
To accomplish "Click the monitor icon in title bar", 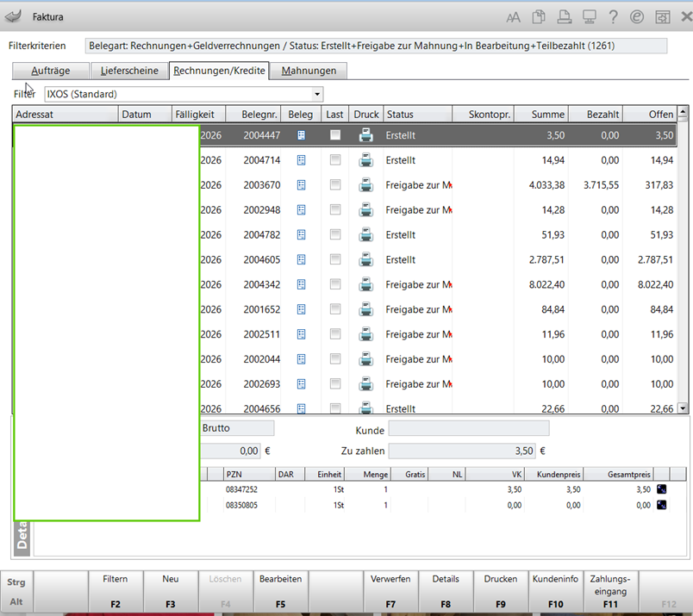I will pyautogui.click(x=589, y=17).
